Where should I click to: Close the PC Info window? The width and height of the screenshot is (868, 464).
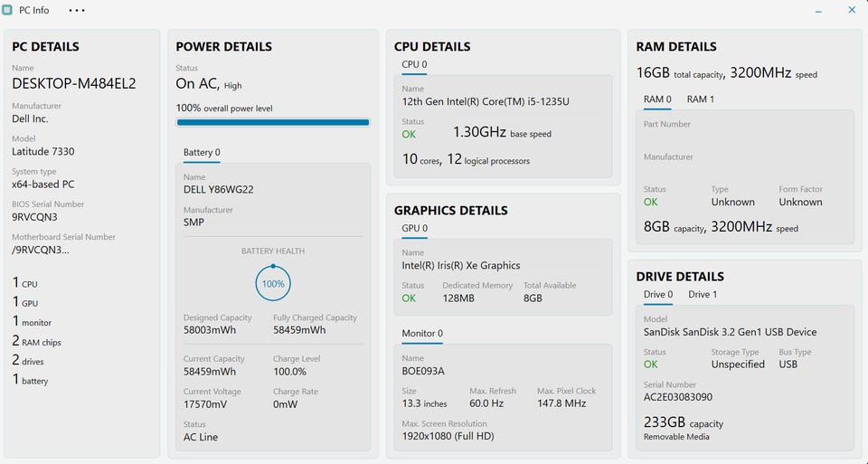[x=851, y=10]
